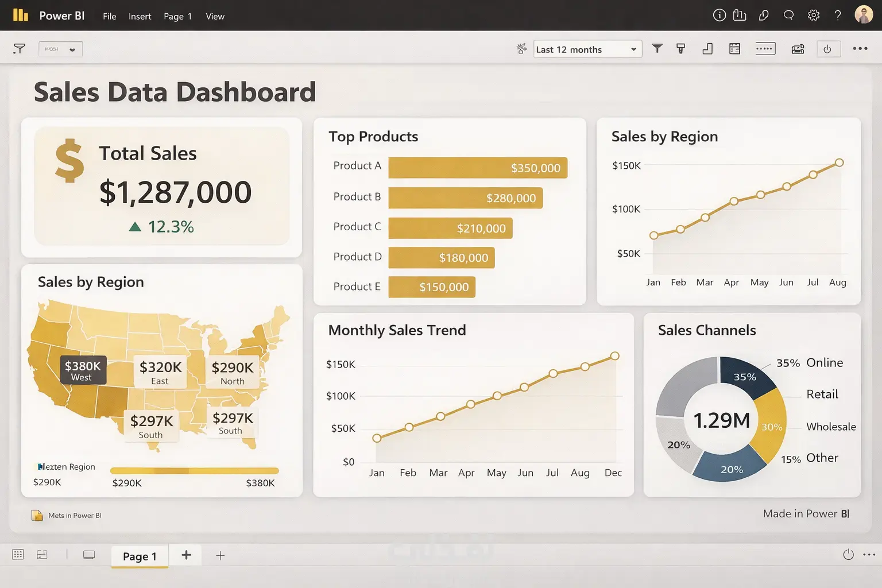Click the chart icon next to info
882x588 pixels.
click(740, 15)
